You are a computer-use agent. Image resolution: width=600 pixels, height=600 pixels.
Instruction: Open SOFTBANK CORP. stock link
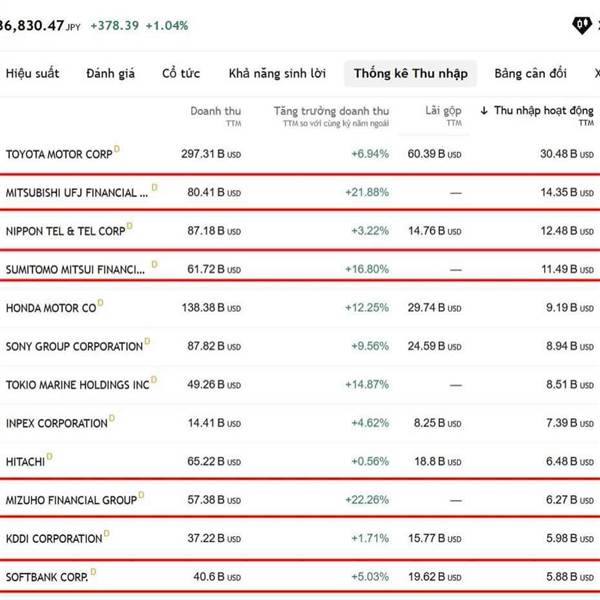pos(47,577)
